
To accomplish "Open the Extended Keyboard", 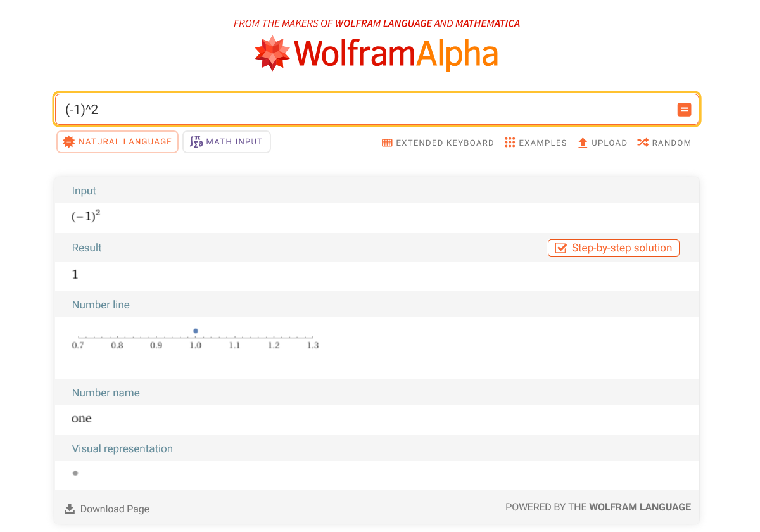I will tap(438, 143).
